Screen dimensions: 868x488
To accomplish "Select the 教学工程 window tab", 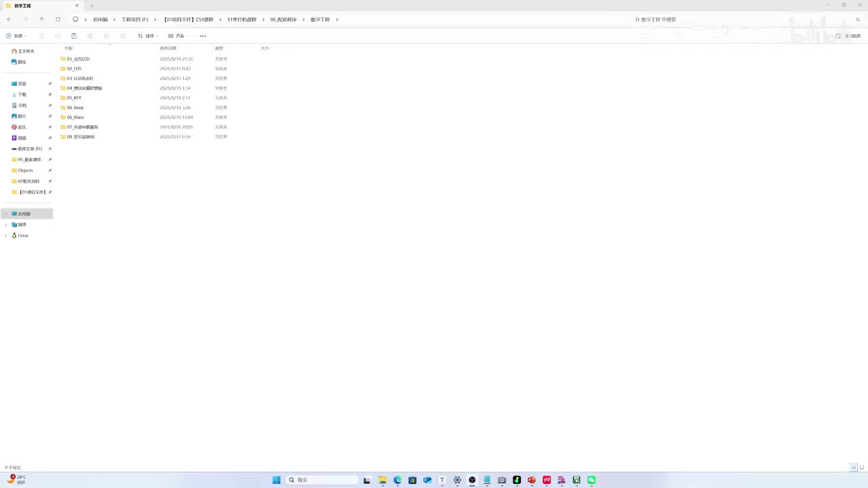I will (41, 6).
